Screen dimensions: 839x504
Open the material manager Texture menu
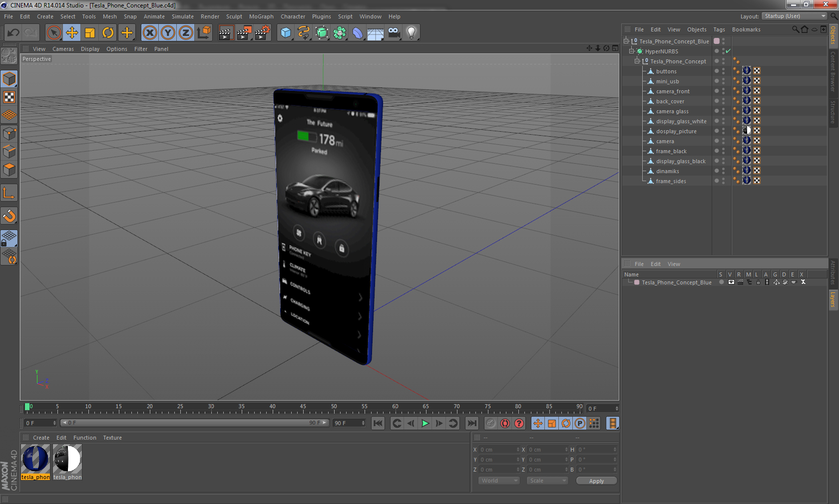pyautogui.click(x=112, y=438)
